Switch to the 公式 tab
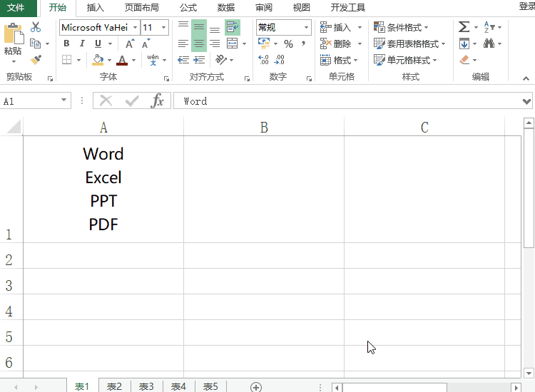The width and height of the screenshot is (535, 392). (x=188, y=8)
